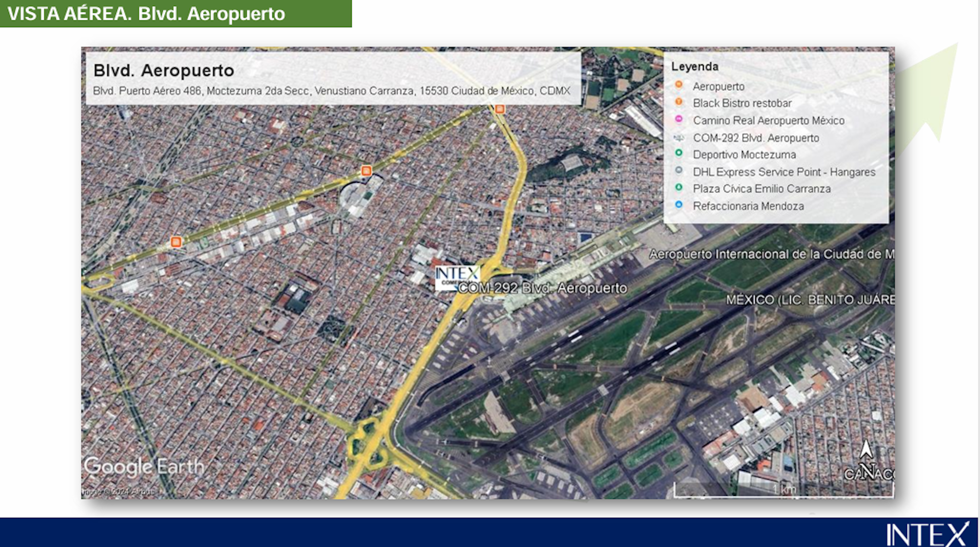The height and width of the screenshot is (547, 980).
Task: Select 'Aeropuerto' legend label
Action: point(719,86)
